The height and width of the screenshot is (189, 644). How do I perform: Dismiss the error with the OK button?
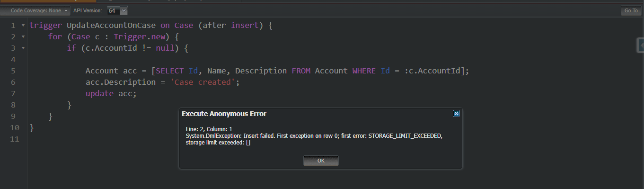(x=321, y=161)
